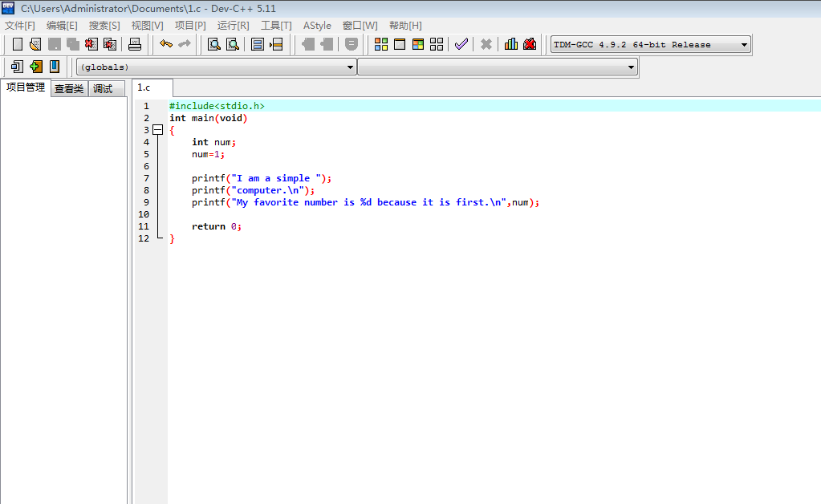The width and height of the screenshot is (821, 504).
Task: Click the Delete profiling information icon
Action: coord(530,44)
